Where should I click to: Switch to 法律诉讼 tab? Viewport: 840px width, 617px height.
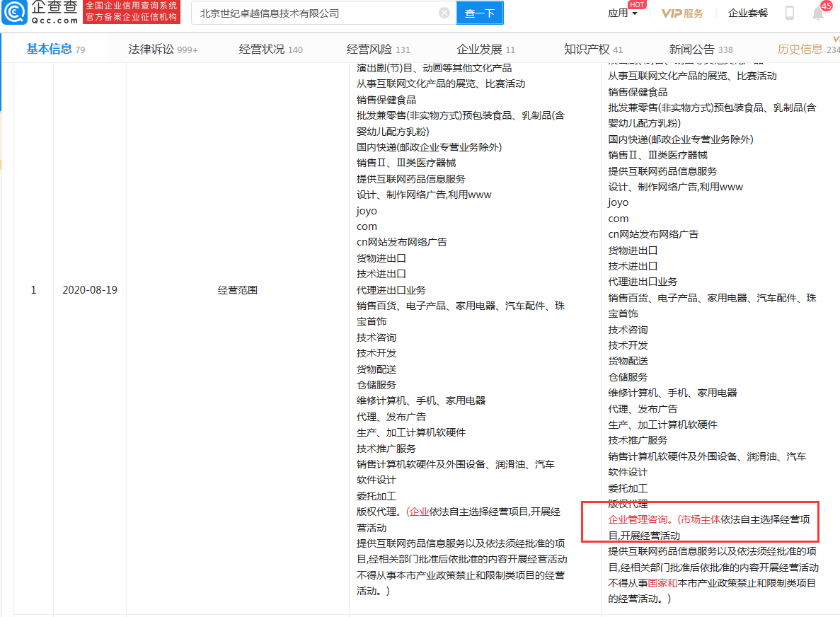pyautogui.click(x=162, y=49)
